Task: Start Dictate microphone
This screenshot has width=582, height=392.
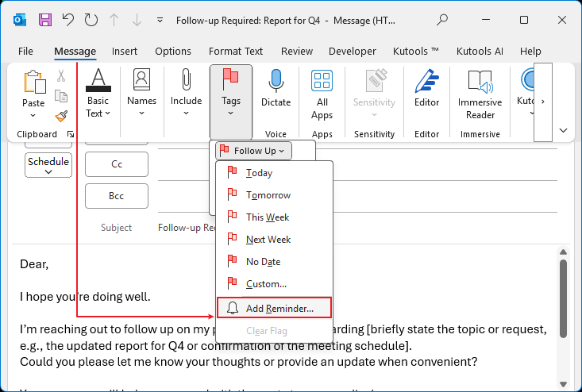Action: point(276,88)
